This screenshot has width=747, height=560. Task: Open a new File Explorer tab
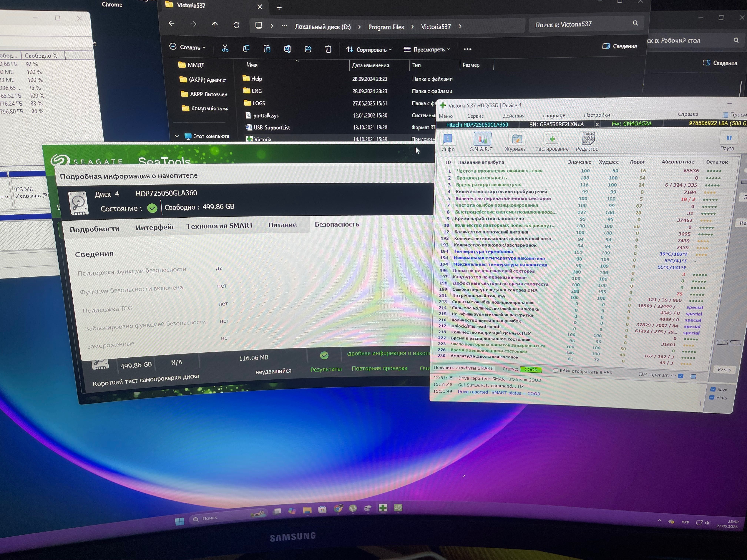(279, 7)
